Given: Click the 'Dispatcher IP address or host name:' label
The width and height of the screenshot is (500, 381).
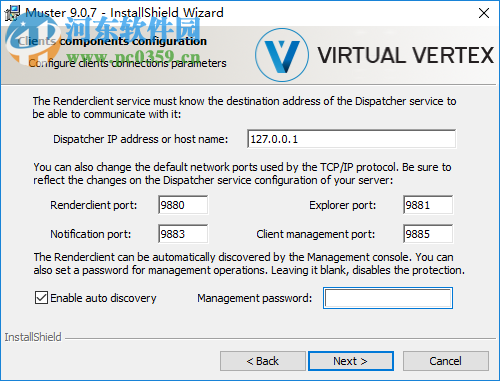Looking at the screenshot, I should 141,139.
